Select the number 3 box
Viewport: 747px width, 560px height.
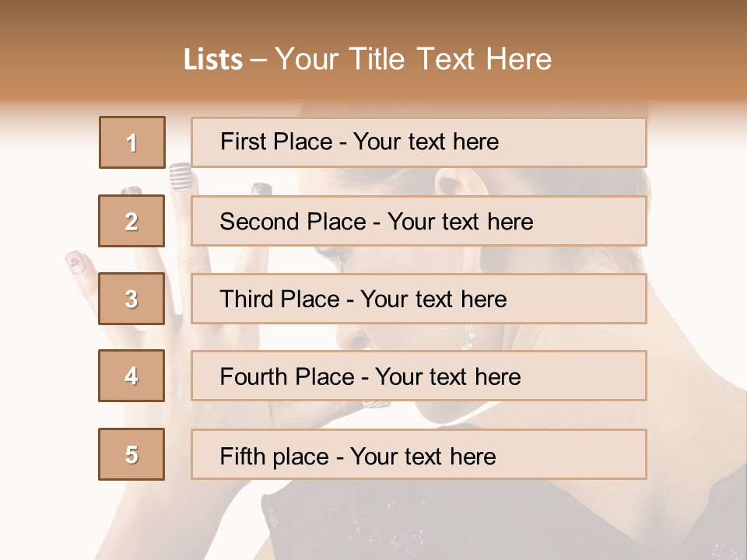132,299
